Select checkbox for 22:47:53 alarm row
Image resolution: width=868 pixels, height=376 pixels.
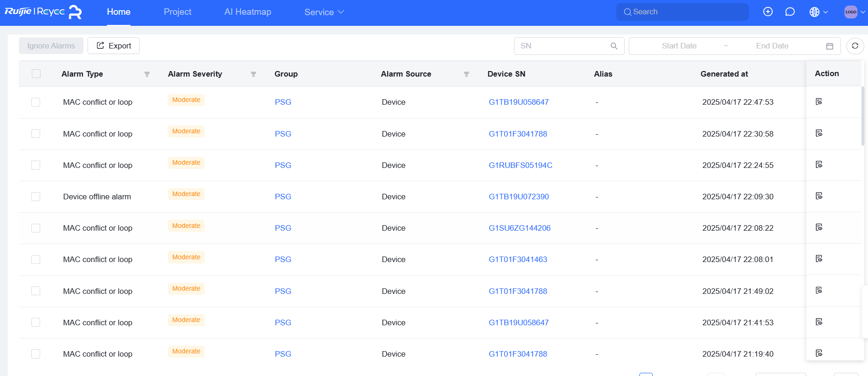35,102
